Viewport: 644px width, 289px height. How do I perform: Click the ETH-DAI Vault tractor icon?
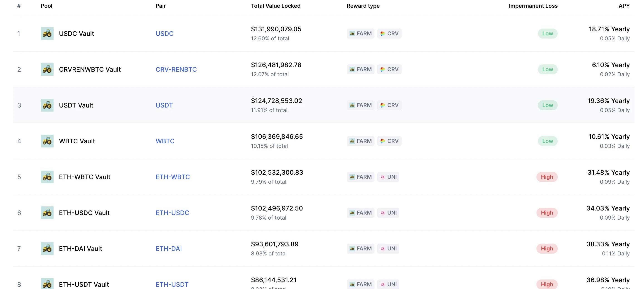[47, 248]
